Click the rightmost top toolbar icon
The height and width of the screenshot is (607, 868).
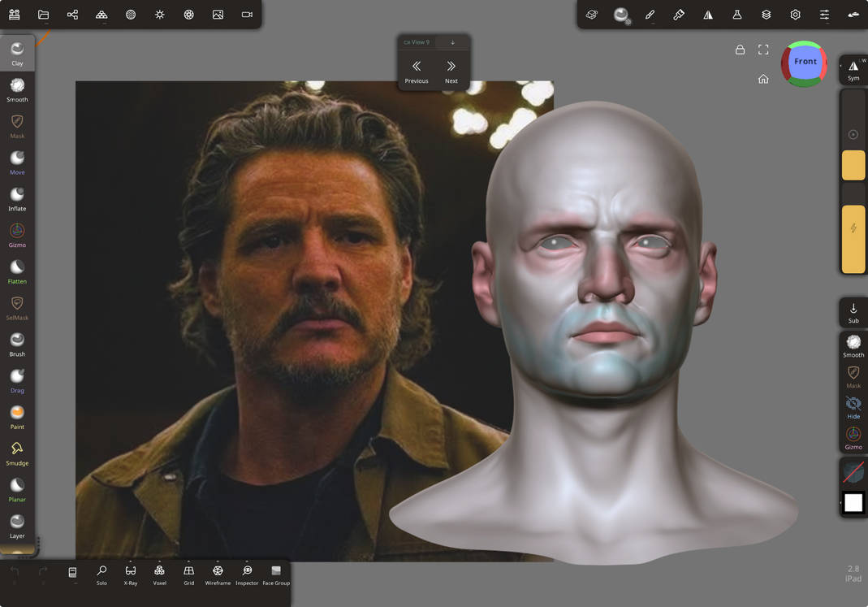point(853,15)
